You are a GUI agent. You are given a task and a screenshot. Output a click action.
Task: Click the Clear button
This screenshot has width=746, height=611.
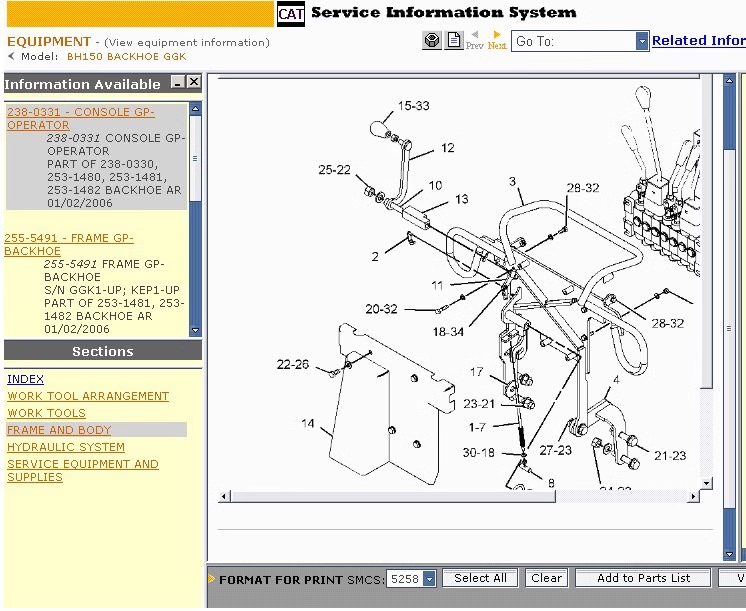pos(546,578)
